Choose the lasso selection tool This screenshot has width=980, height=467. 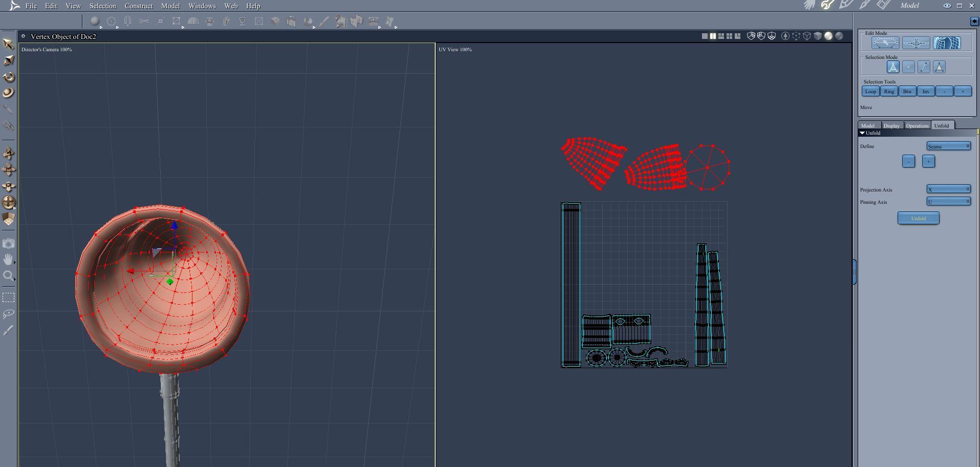coord(9,314)
